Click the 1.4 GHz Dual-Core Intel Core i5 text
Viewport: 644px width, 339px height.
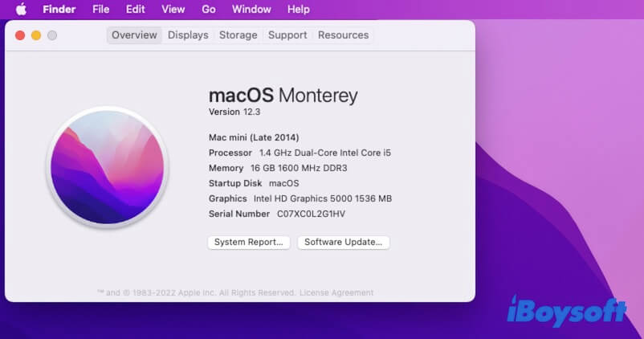tap(325, 153)
